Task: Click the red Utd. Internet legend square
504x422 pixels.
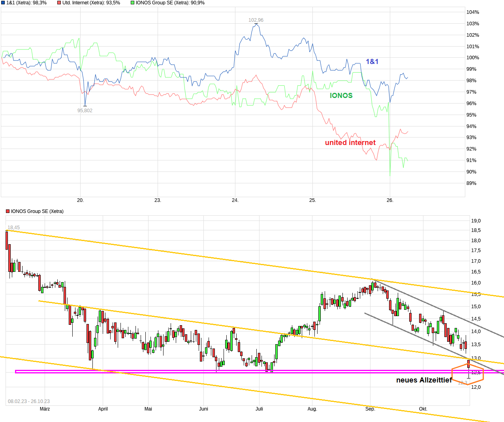Action: coord(59,3)
